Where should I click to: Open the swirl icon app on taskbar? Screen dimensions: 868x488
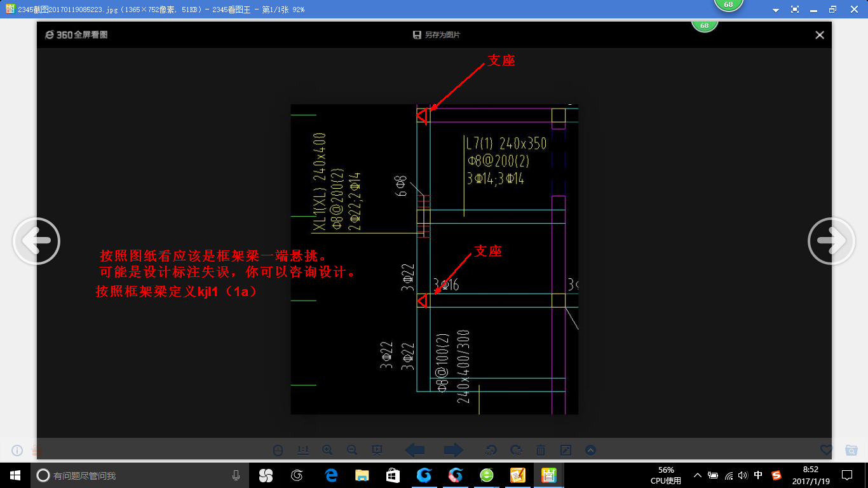pos(297,475)
